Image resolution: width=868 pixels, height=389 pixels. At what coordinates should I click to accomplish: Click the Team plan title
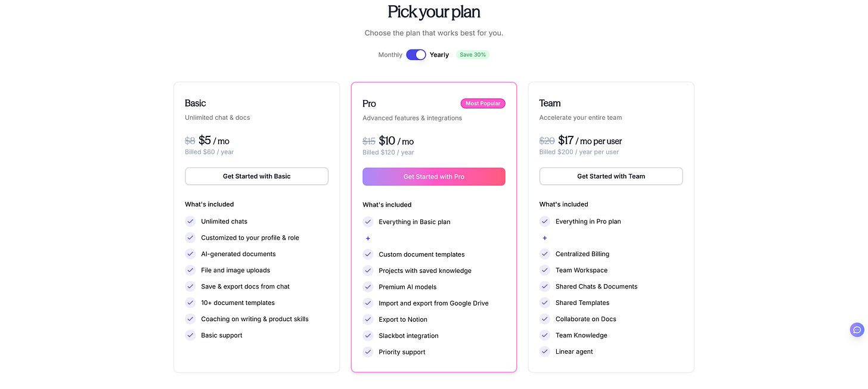coord(550,103)
